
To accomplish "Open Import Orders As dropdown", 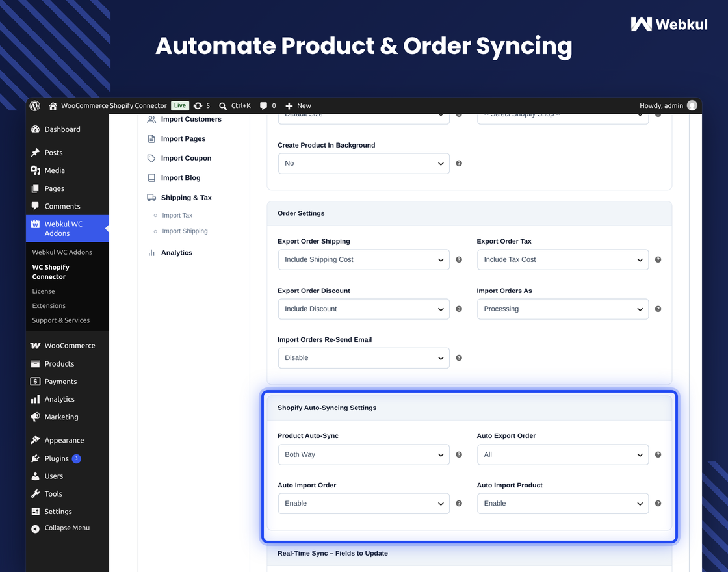I will [563, 309].
